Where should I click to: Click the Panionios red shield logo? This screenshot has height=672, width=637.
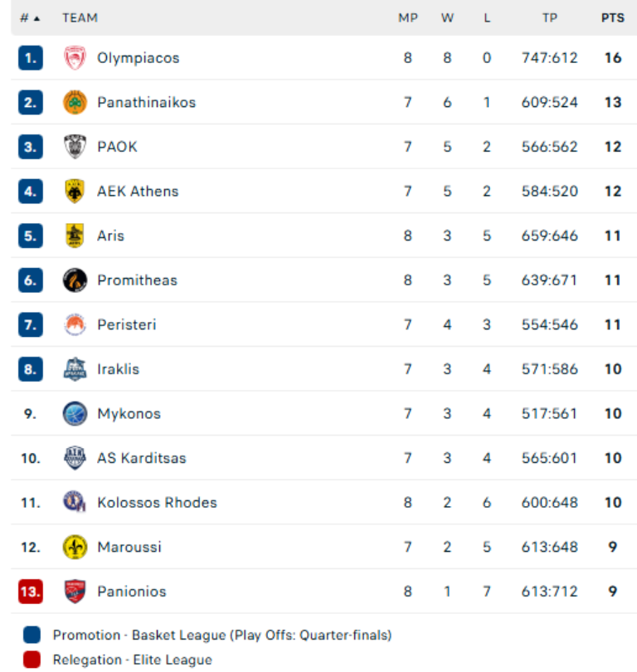click(x=75, y=592)
